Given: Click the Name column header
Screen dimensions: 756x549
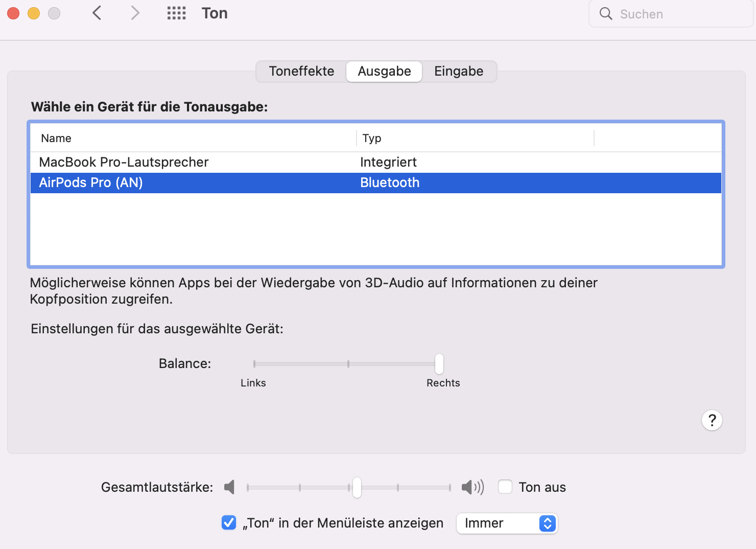Looking at the screenshot, I should point(56,138).
